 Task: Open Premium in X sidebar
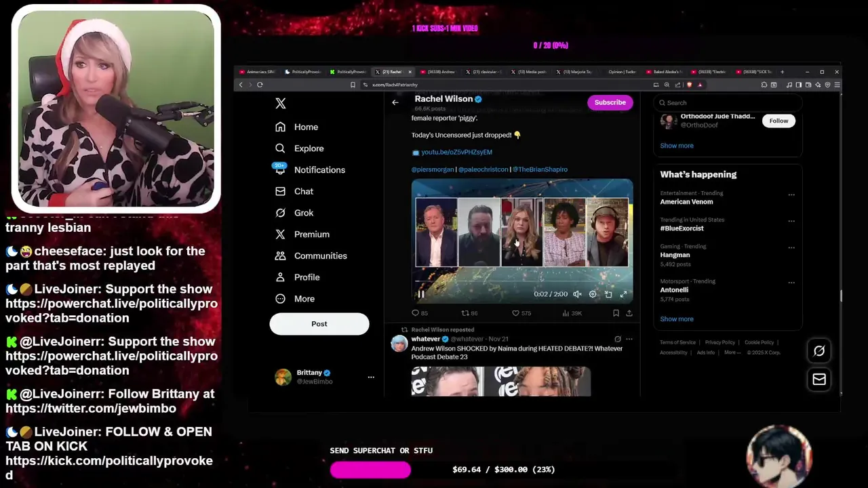(302, 234)
